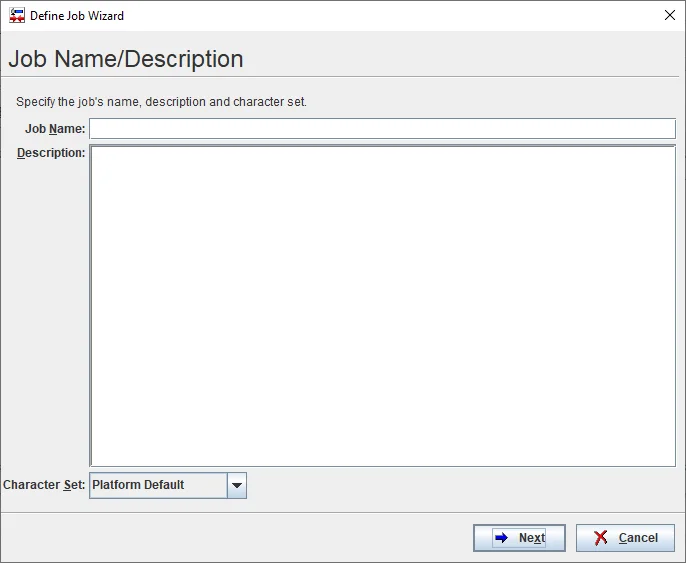Close the Define Job Wizard window
This screenshot has width=686, height=563.
(x=669, y=16)
